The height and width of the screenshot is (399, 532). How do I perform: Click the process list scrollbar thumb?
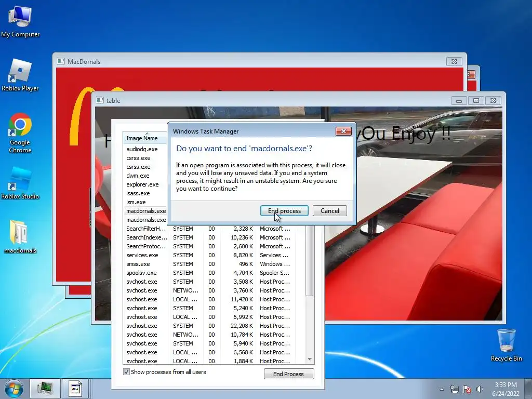[x=310, y=261]
